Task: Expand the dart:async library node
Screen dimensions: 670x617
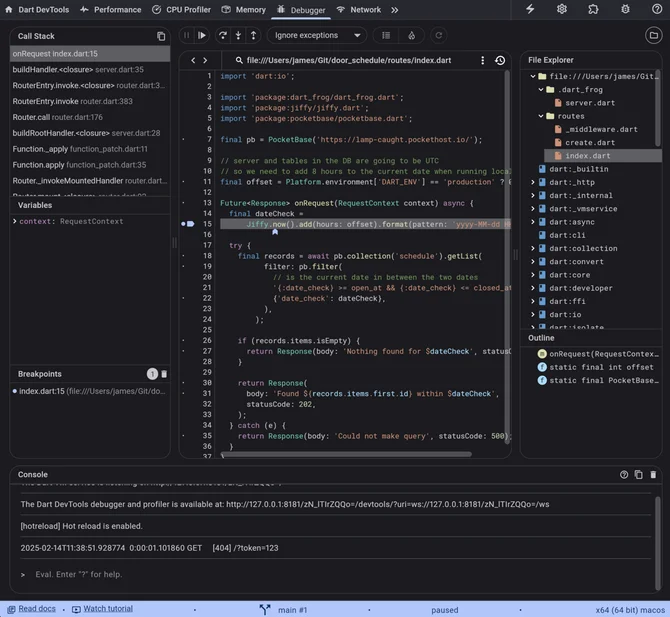Action: tap(533, 222)
